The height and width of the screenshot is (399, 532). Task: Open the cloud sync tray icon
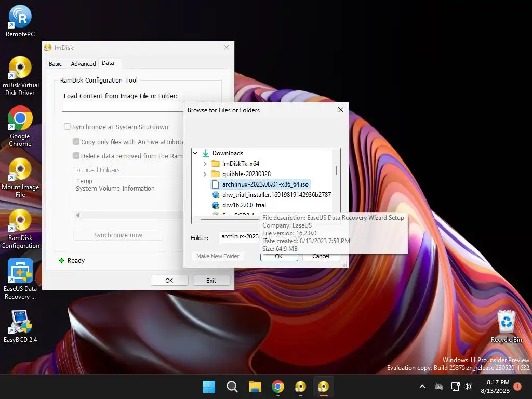(439, 387)
